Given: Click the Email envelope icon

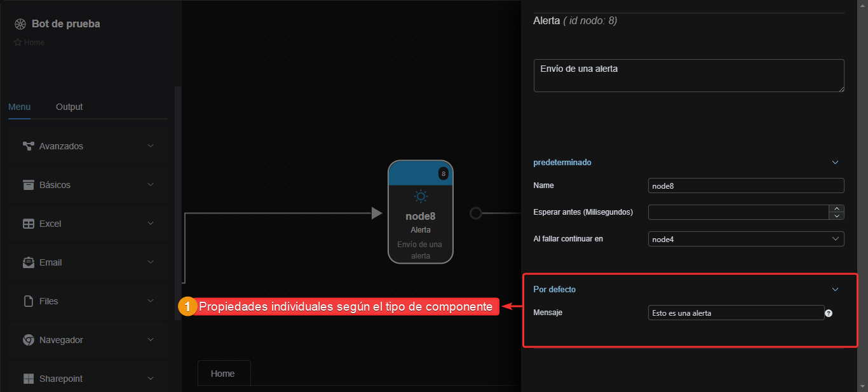Looking at the screenshot, I should 28,262.
